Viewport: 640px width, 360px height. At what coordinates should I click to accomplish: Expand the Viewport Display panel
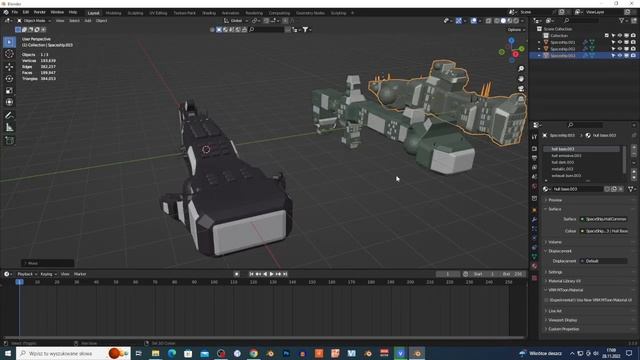click(x=562, y=320)
